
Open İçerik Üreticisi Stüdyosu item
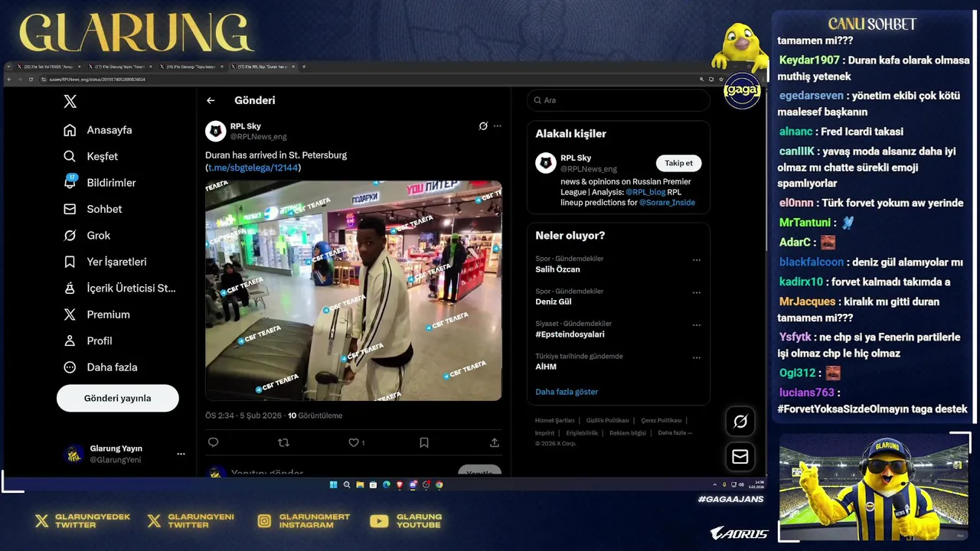coord(119,289)
